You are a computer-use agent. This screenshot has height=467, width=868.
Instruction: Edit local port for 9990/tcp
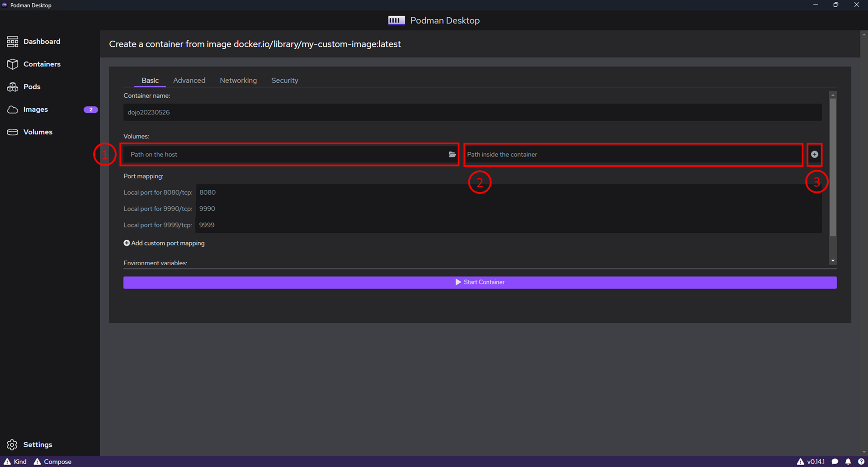(509, 209)
